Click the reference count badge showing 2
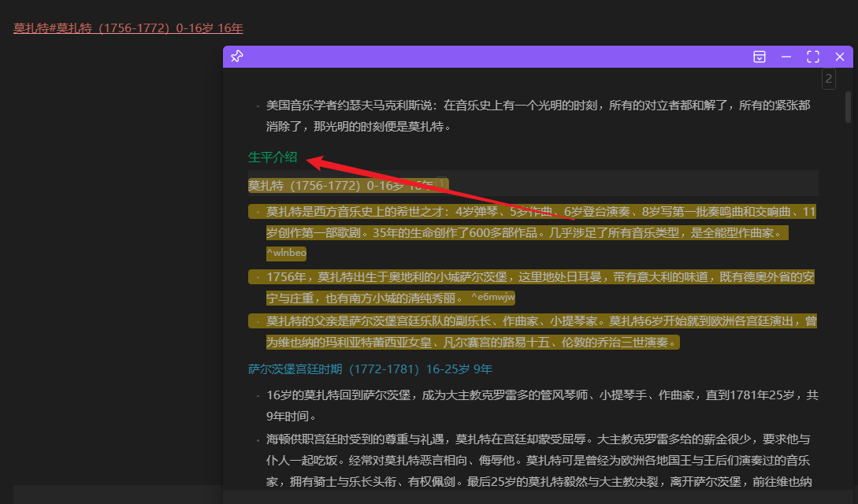The width and height of the screenshot is (858, 504). point(828,79)
